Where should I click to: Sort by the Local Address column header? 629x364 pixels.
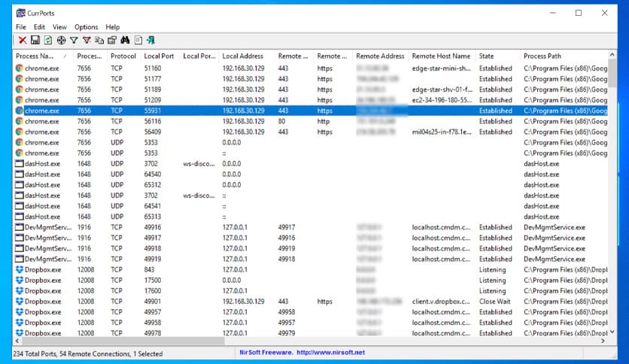[246, 56]
